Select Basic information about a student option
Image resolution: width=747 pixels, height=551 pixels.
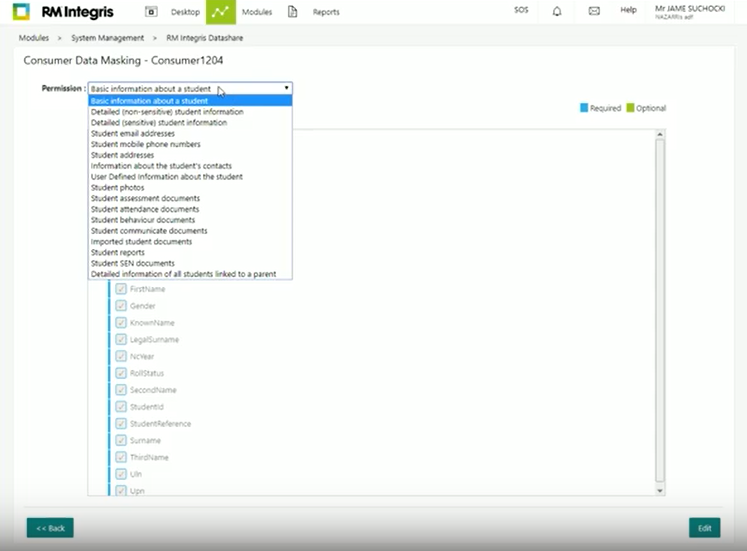tap(190, 100)
